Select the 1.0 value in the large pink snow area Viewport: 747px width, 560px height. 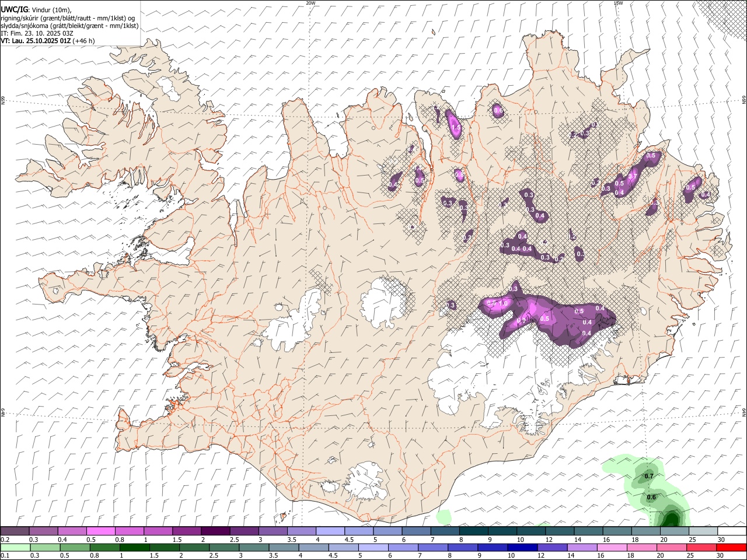point(502,303)
